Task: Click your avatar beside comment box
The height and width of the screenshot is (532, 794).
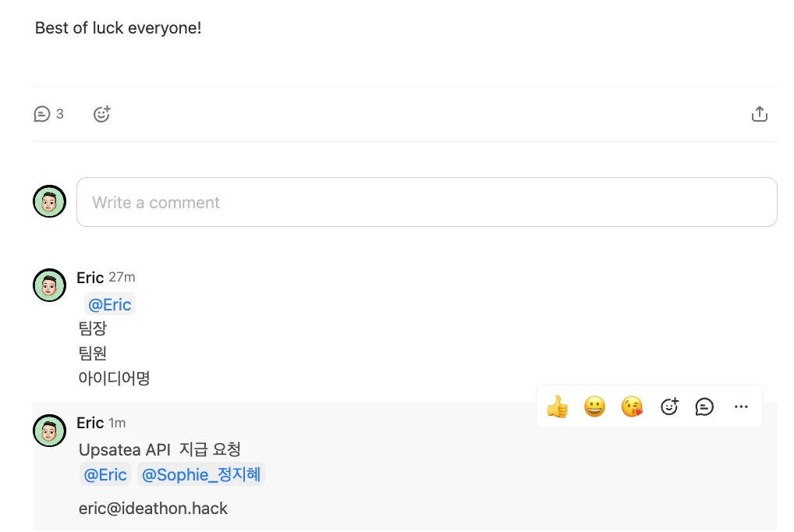Action: (x=49, y=202)
